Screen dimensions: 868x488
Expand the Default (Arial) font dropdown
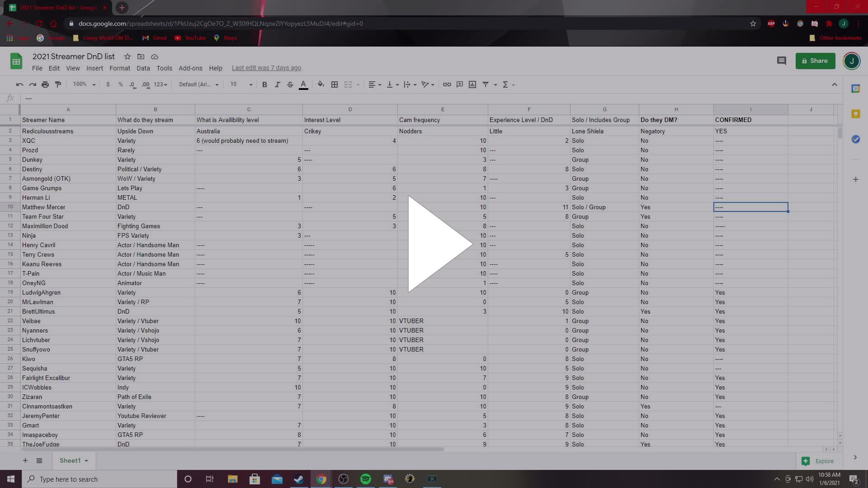point(199,84)
